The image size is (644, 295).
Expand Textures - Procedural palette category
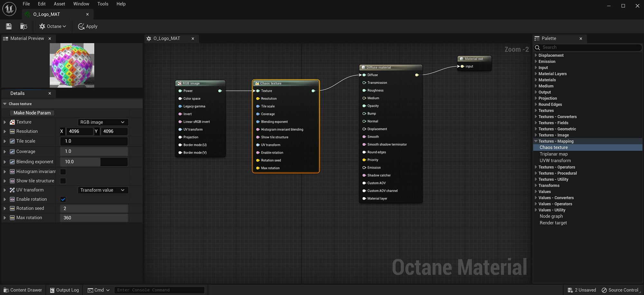(536, 173)
